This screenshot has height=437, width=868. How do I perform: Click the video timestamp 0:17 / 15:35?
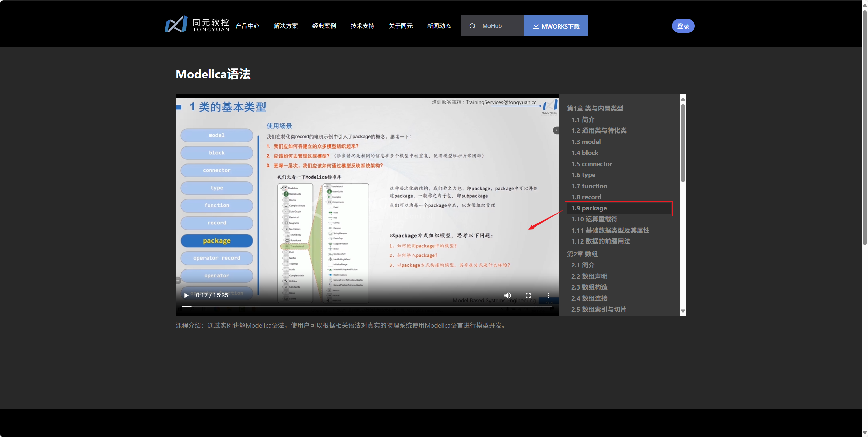(212, 295)
